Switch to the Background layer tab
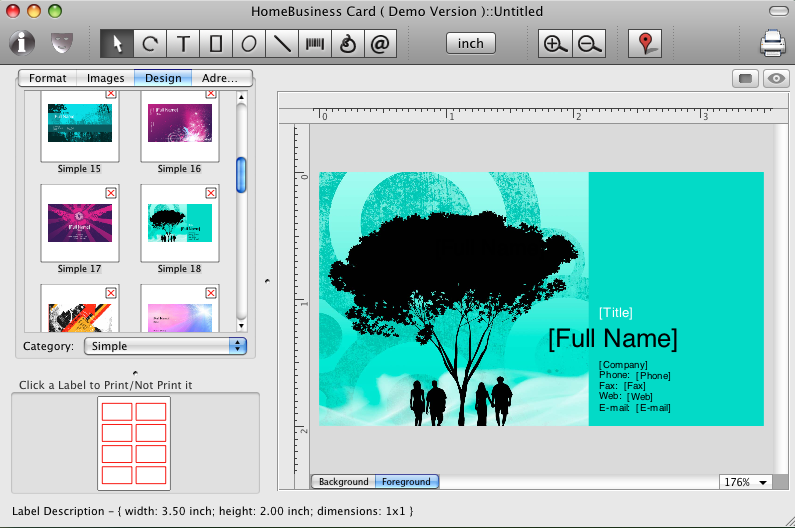The height and width of the screenshot is (528, 795). pyautogui.click(x=344, y=482)
